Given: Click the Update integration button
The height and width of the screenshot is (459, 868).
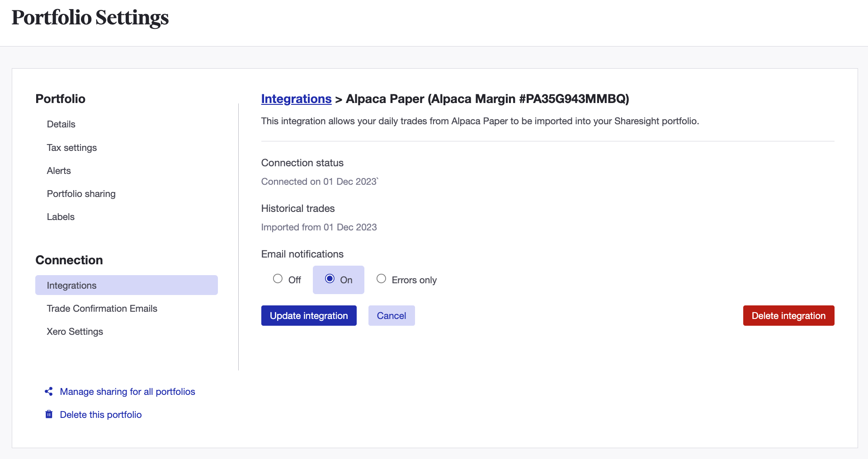Looking at the screenshot, I should pyautogui.click(x=309, y=315).
